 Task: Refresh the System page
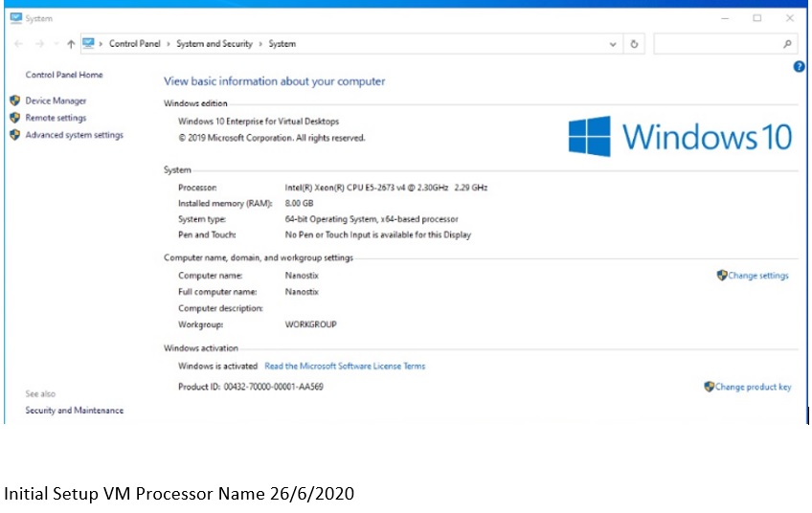[634, 44]
